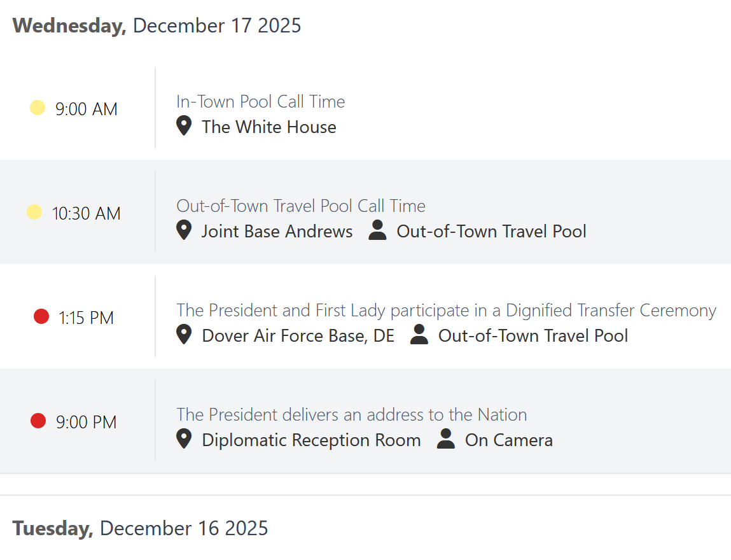The width and height of the screenshot is (731, 560).
Task: Click the location pin beside Dover Air Force Base
Action: pyautogui.click(x=184, y=335)
